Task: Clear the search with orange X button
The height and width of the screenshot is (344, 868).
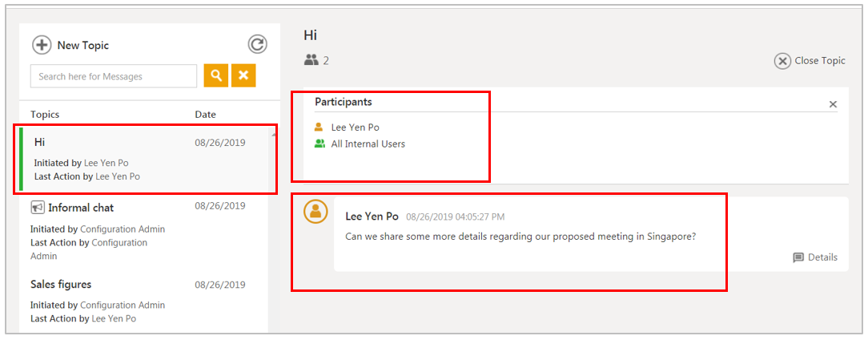Action: (243, 76)
